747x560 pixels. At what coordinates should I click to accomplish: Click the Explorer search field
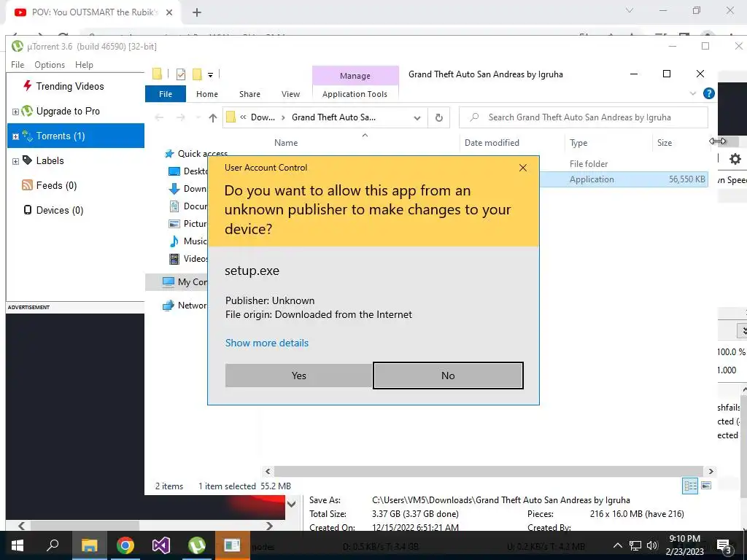coord(583,117)
